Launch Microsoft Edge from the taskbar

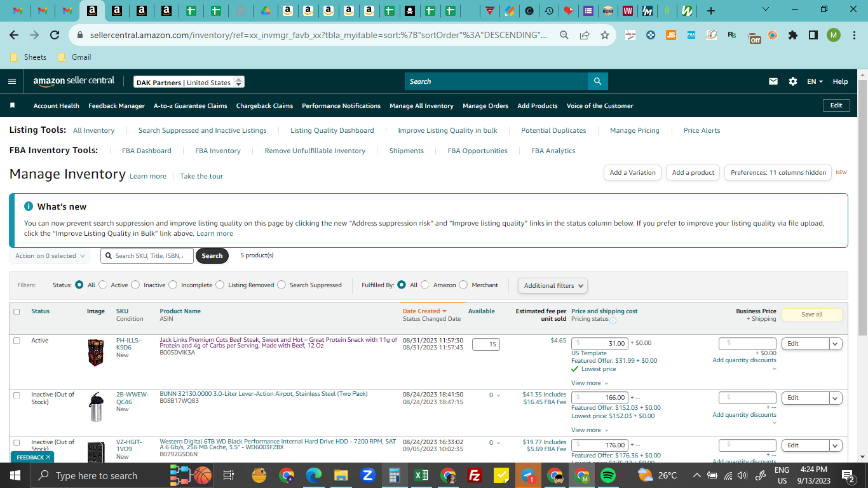click(314, 475)
